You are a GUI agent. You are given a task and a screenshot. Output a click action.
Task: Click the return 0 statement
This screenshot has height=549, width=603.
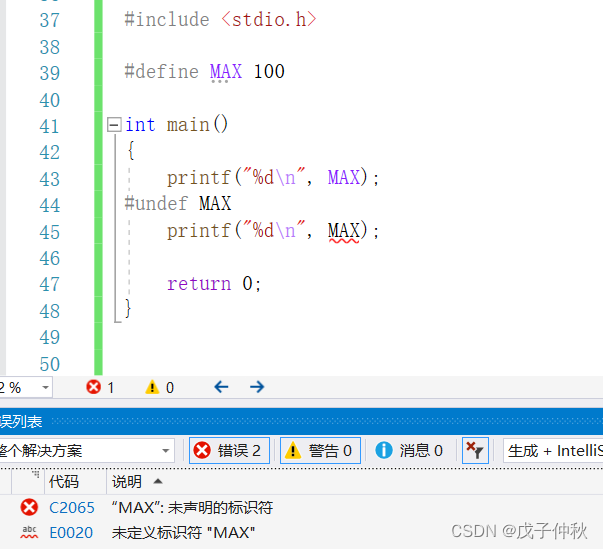click(214, 284)
